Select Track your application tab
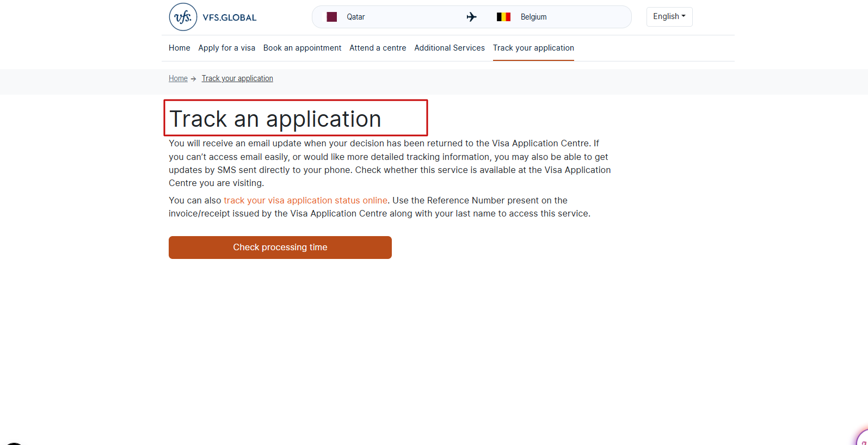The width and height of the screenshot is (868, 445). [533, 48]
